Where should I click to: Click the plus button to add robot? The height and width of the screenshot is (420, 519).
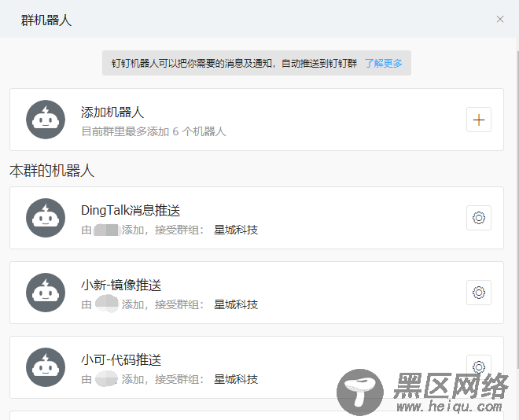coord(479,120)
